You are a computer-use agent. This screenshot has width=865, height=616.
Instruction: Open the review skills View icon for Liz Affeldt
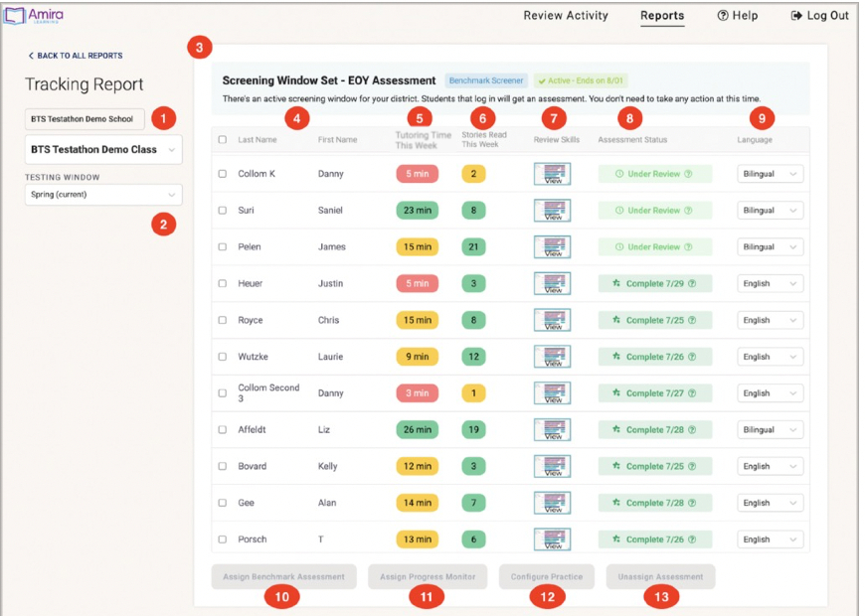(555, 429)
